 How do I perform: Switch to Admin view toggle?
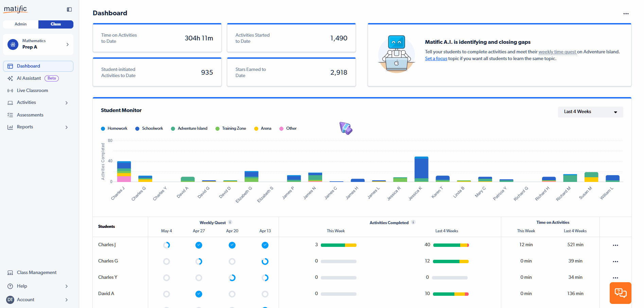(21, 24)
